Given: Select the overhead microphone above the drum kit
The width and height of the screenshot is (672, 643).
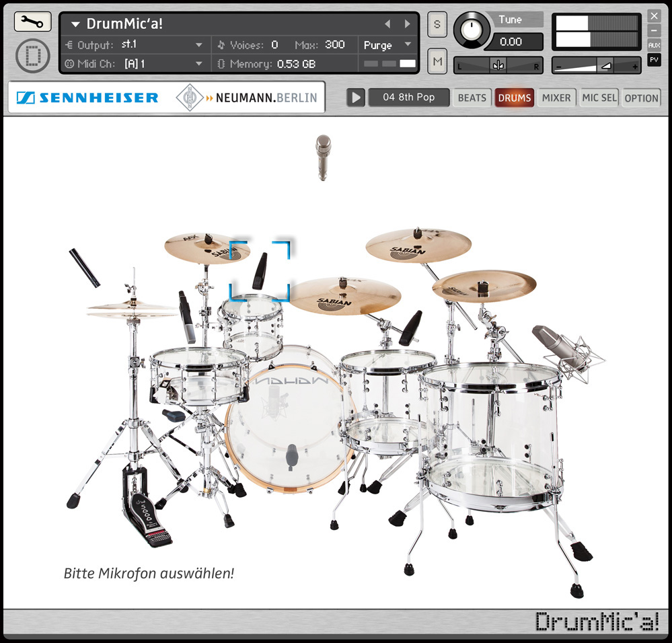Looking at the screenshot, I should coord(323,155).
